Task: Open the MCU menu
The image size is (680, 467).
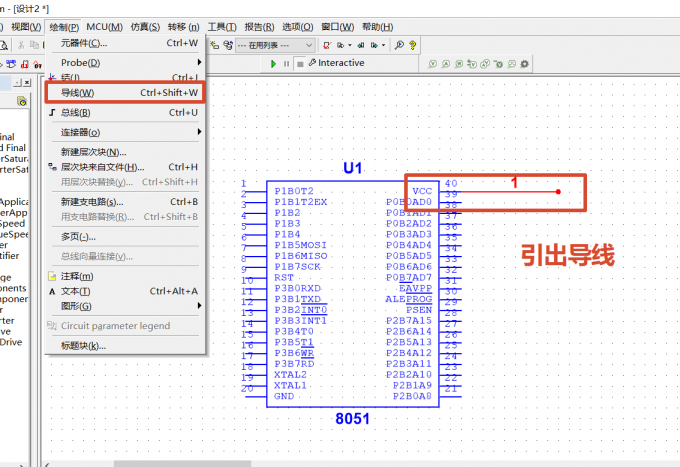Action: [105, 27]
